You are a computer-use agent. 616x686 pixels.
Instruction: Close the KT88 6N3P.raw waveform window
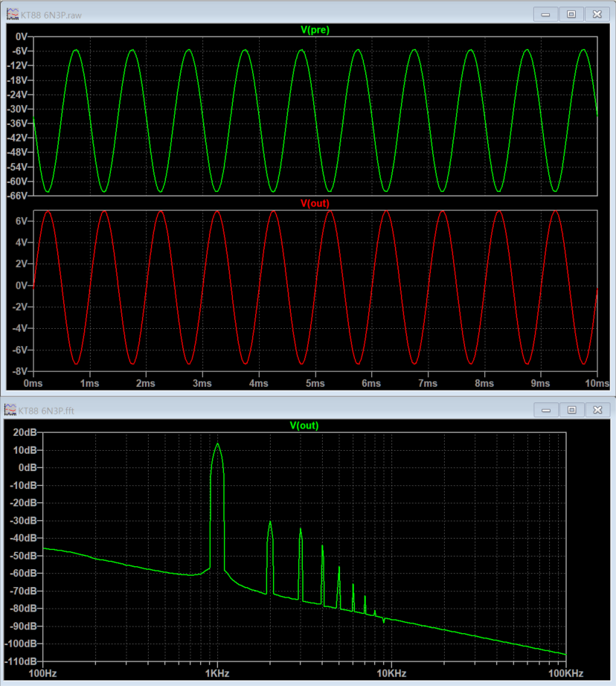596,14
